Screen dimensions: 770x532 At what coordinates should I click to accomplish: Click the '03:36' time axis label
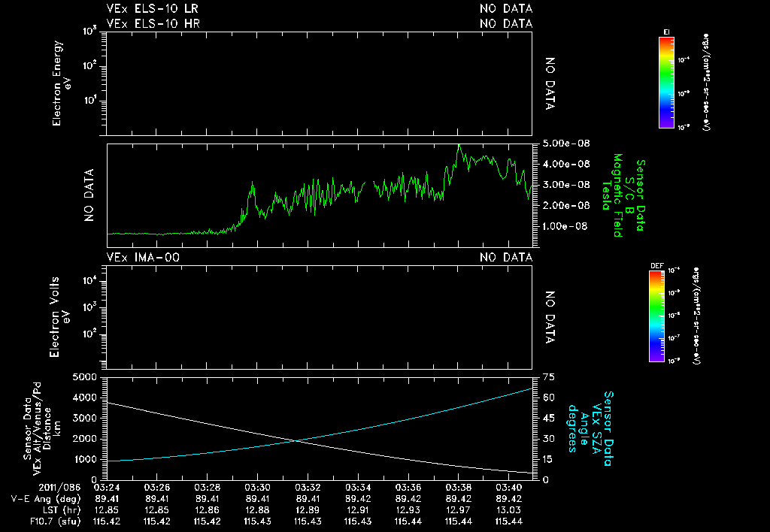coord(408,488)
